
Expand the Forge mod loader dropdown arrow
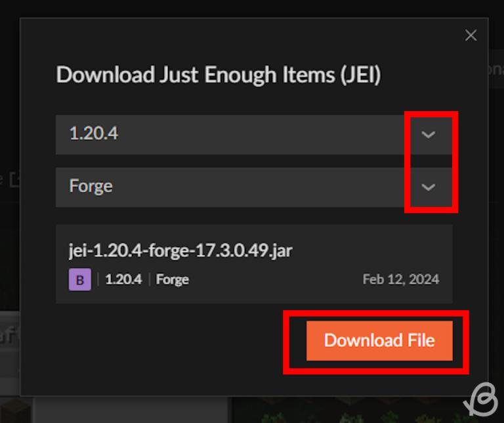pos(428,187)
